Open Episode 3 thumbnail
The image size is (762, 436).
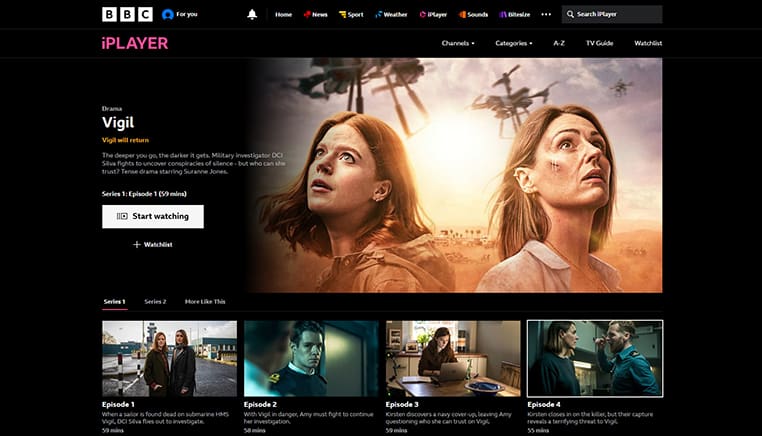point(453,358)
